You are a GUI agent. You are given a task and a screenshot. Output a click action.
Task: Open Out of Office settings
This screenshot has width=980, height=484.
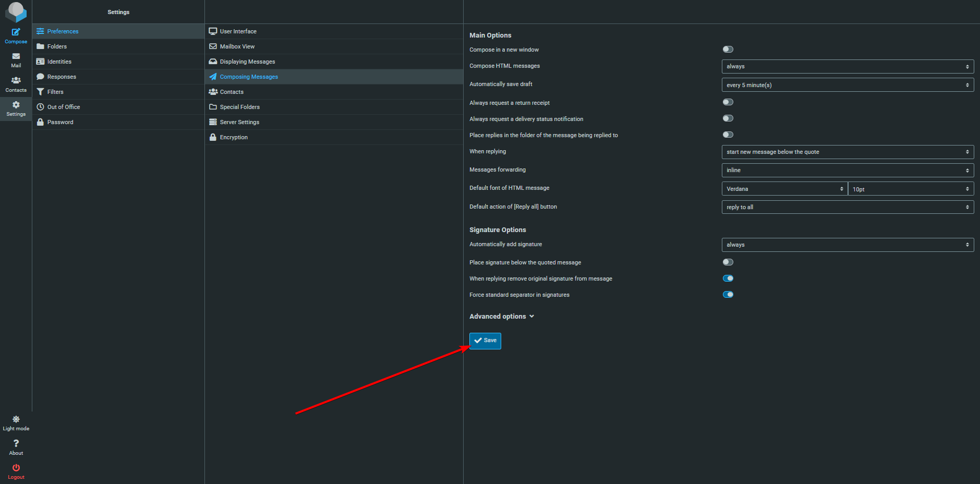tap(63, 107)
